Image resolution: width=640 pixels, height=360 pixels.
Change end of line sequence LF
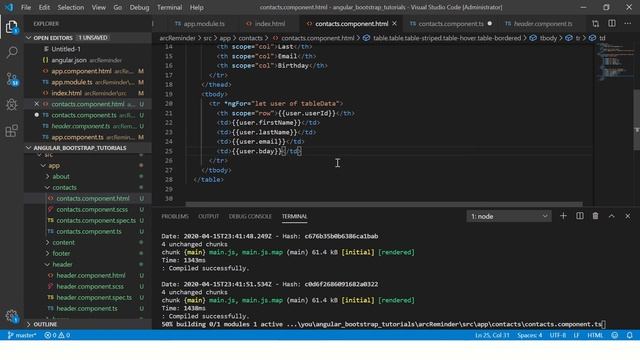(576, 335)
